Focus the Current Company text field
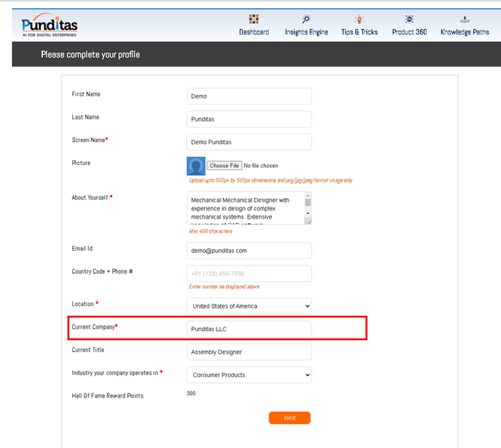Image resolution: width=501 pixels, height=448 pixels. point(249,329)
